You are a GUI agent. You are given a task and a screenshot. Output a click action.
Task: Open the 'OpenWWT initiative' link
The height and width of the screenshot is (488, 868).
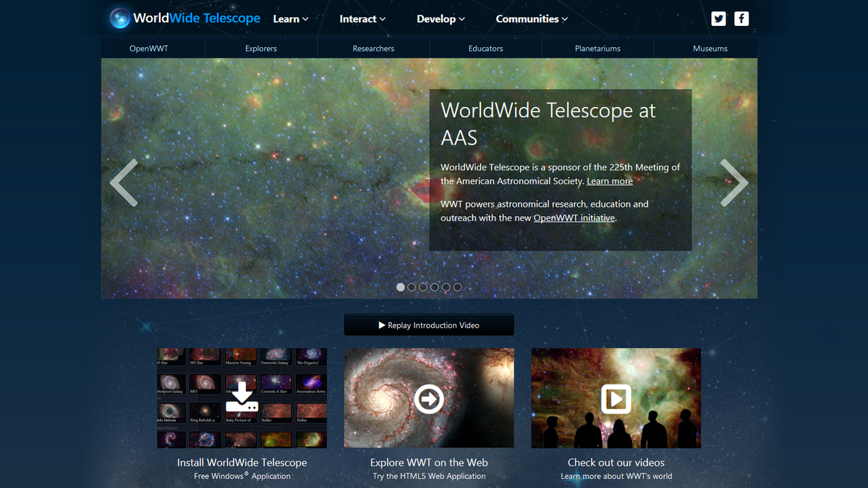click(574, 218)
